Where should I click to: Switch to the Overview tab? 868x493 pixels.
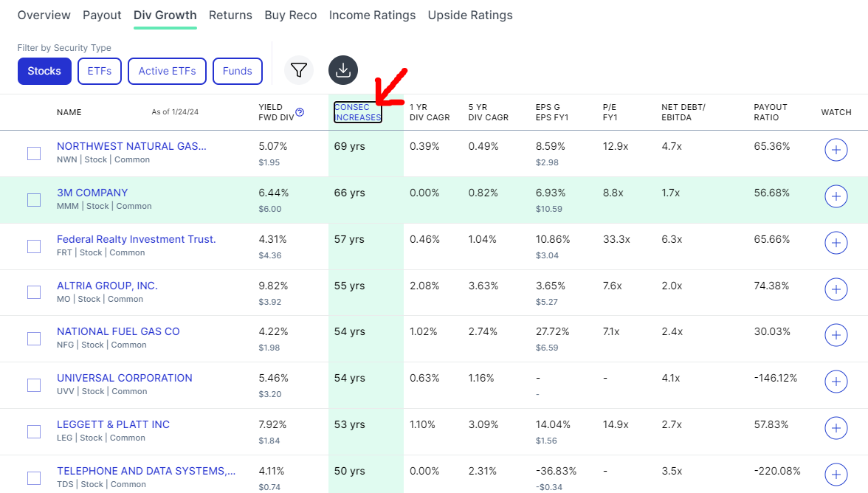coord(44,15)
